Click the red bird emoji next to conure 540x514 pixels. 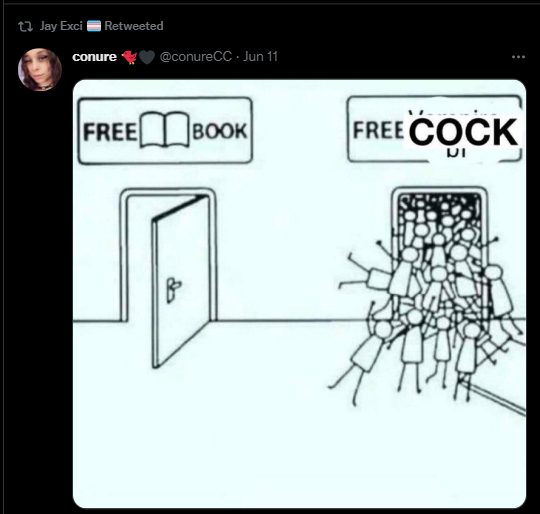[129, 57]
